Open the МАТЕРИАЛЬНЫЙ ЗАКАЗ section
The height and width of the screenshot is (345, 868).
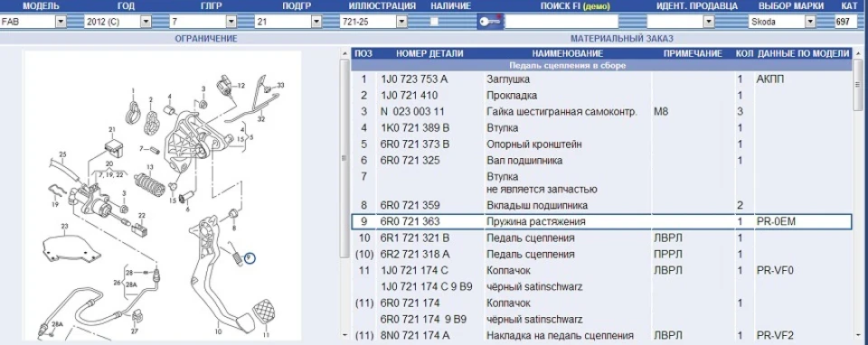coord(622,39)
